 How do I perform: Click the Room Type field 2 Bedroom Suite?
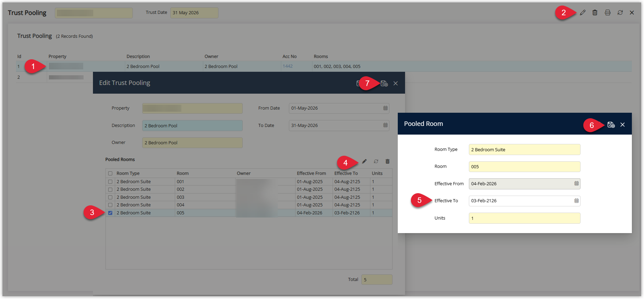pyautogui.click(x=524, y=149)
